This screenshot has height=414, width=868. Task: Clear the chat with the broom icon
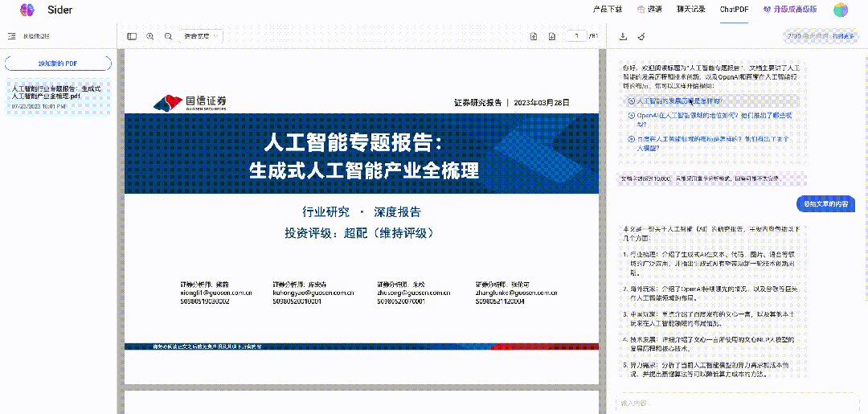click(641, 36)
